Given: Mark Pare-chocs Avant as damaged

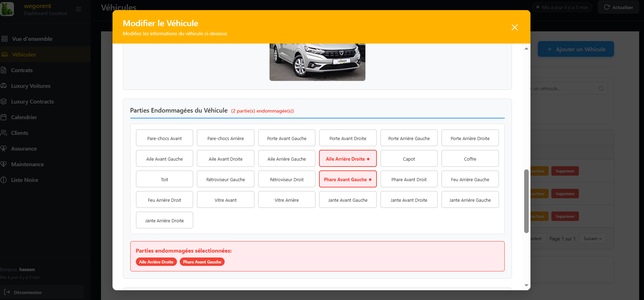Looking at the screenshot, I should coord(164,138).
